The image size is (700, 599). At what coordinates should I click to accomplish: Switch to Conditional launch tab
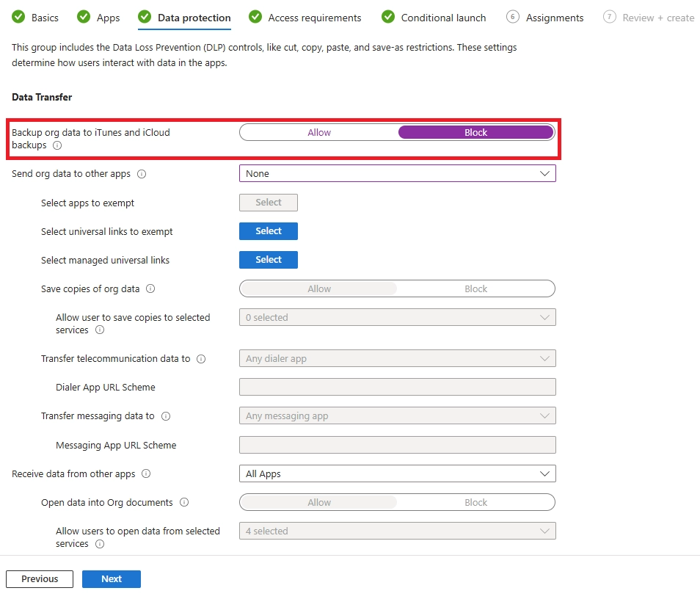click(443, 18)
